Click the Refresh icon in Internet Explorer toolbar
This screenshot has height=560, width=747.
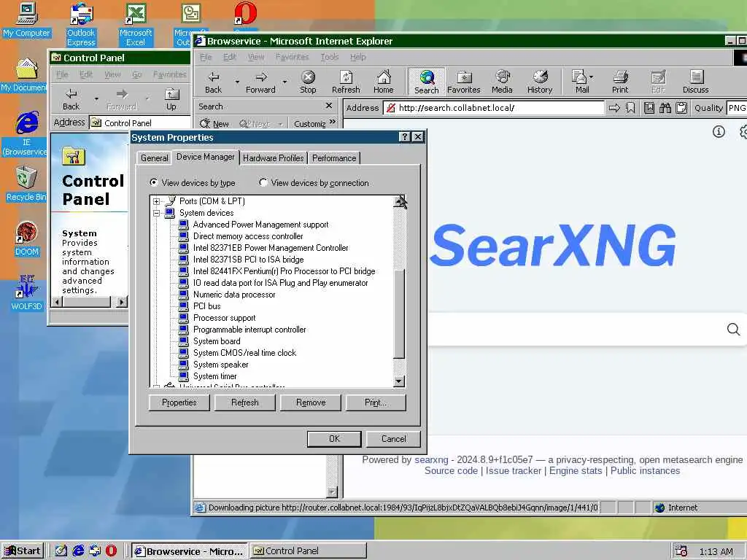click(x=346, y=82)
